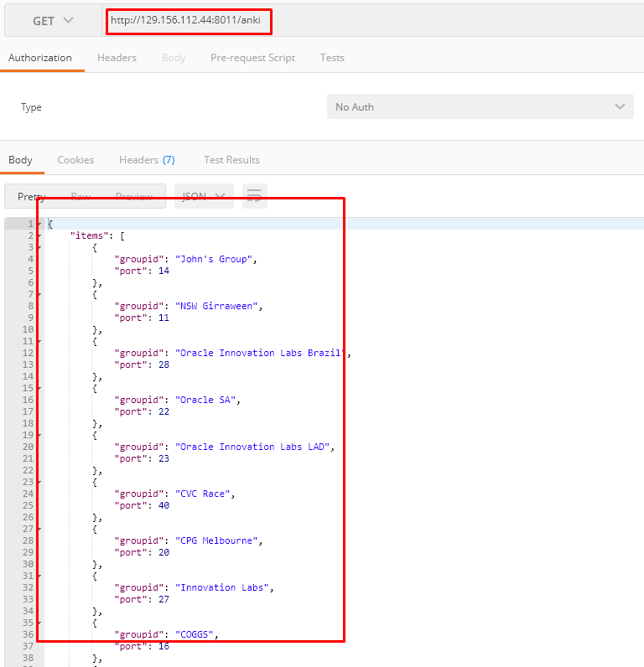Switch to the Tests tab

(x=332, y=58)
